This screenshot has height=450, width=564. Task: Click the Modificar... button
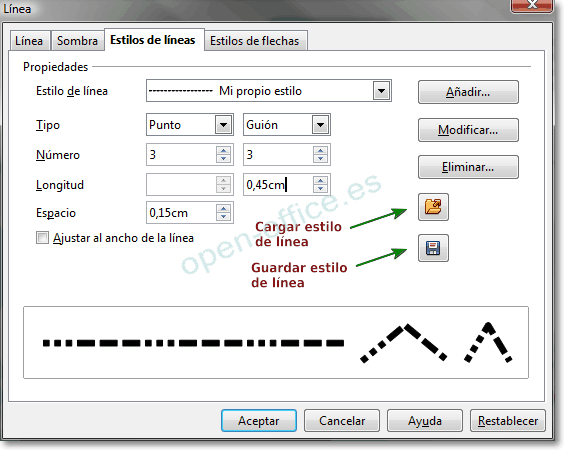click(468, 130)
